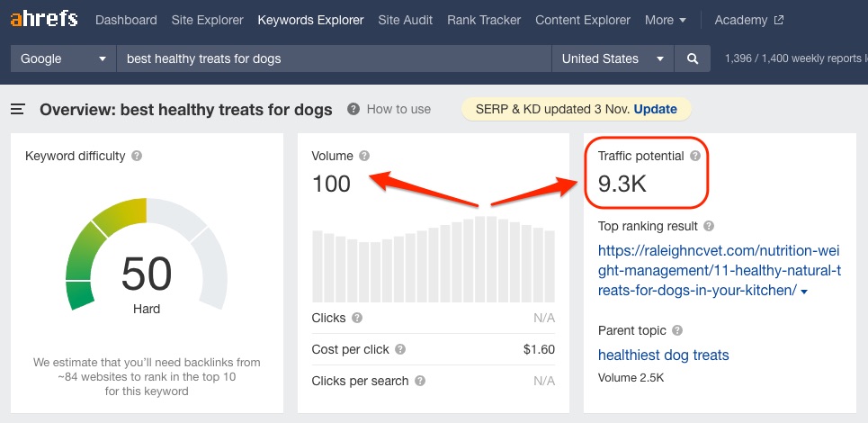Click help icon beside Clicks per search

click(x=420, y=381)
